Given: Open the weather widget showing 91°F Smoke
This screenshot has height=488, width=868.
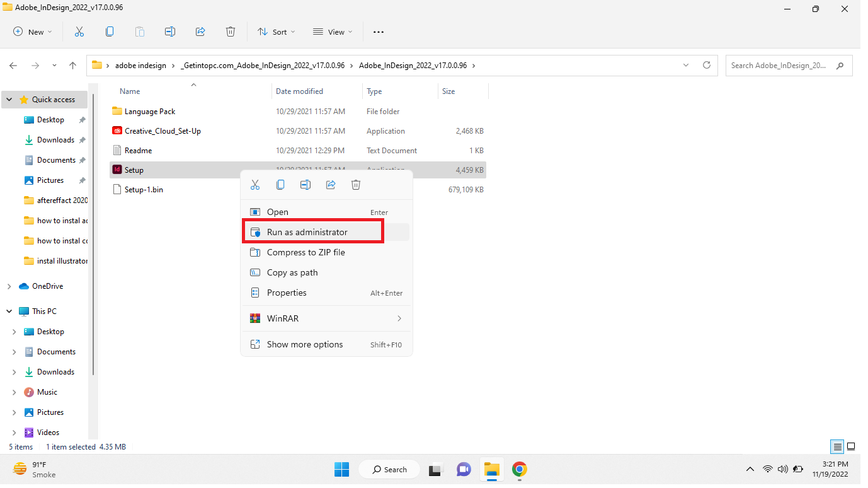Looking at the screenshot, I should (35, 469).
